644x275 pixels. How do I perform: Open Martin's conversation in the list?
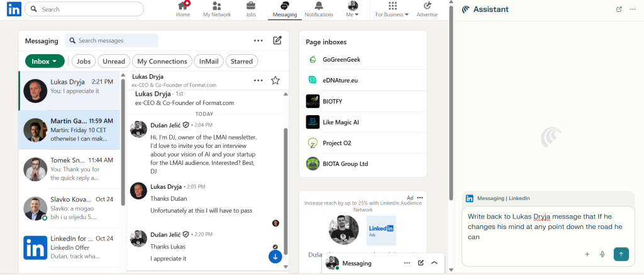pyautogui.click(x=69, y=130)
